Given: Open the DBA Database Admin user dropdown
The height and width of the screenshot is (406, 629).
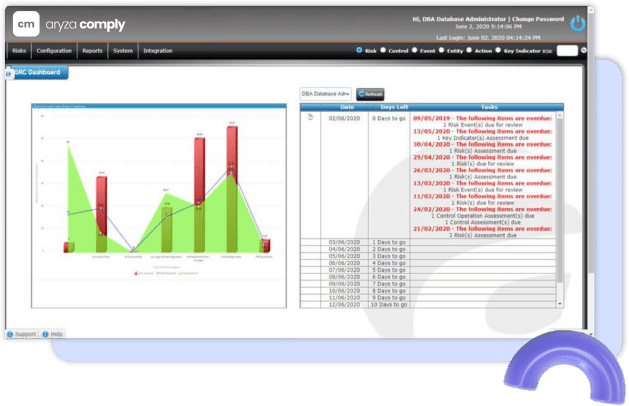Looking at the screenshot, I should [x=325, y=94].
